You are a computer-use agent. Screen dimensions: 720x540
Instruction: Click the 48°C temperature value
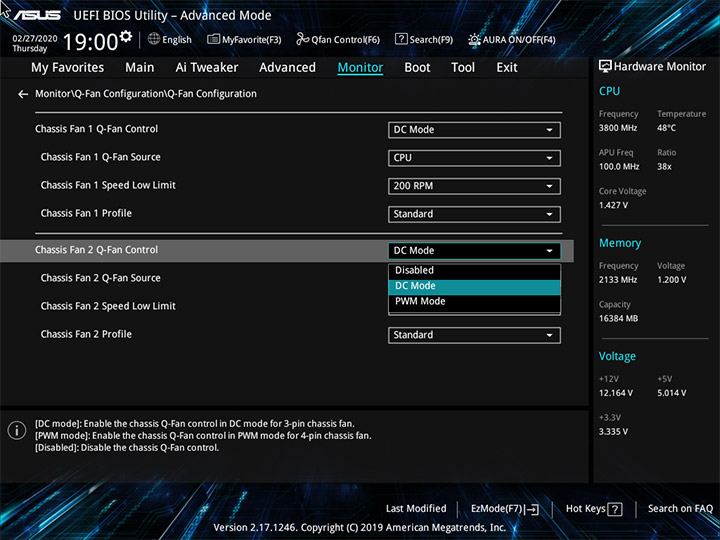click(666, 128)
